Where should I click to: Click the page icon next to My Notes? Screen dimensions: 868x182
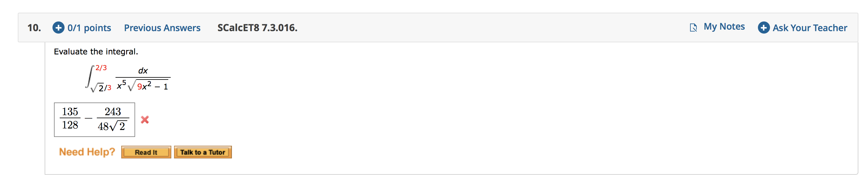pos(694,27)
